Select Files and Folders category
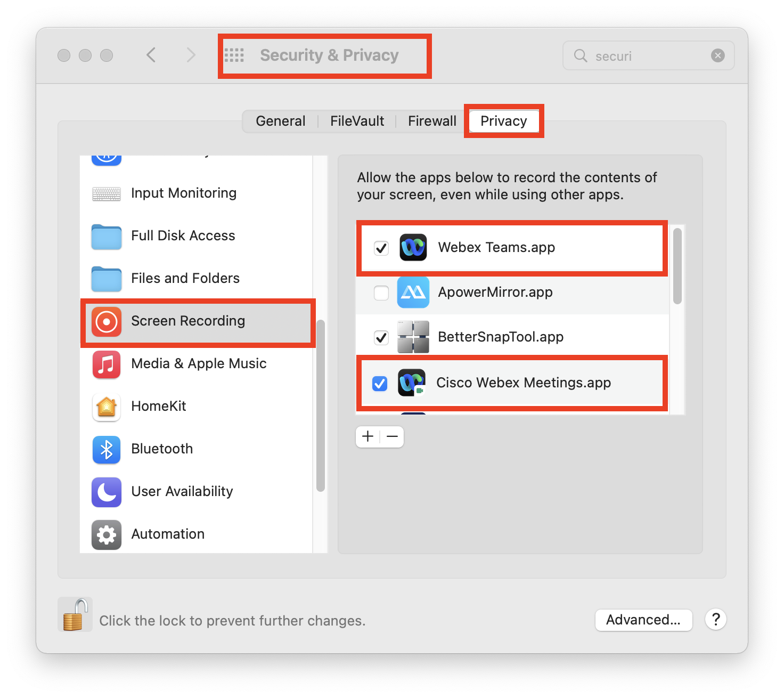Image resolution: width=784 pixels, height=698 pixels. pos(185,278)
